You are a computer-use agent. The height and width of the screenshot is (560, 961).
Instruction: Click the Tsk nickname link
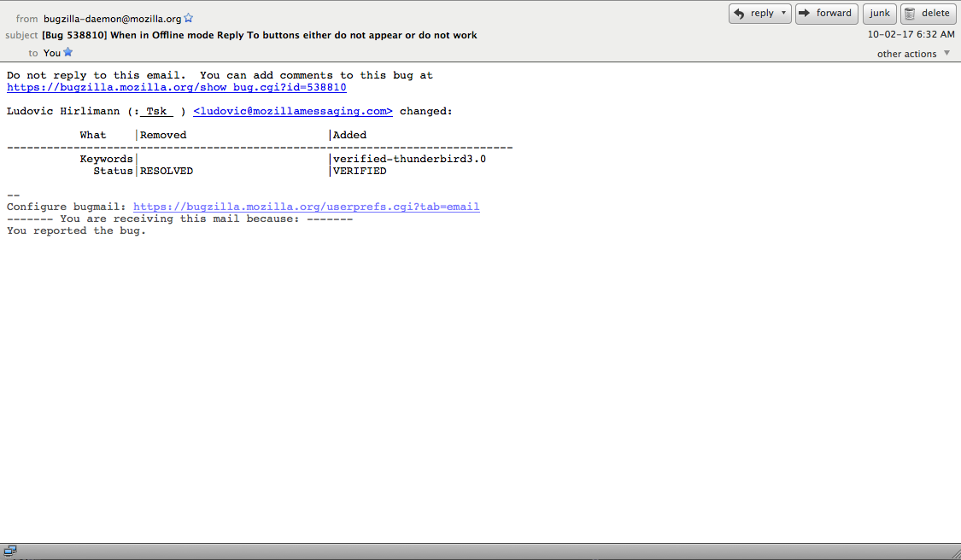(x=156, y=111)
